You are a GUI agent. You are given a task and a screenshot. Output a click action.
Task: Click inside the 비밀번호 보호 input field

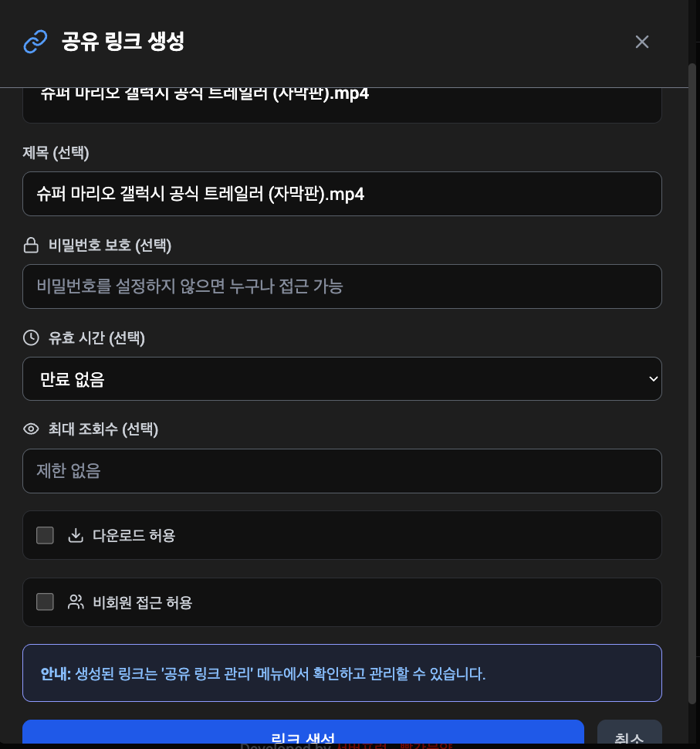(x=342, y=286)
